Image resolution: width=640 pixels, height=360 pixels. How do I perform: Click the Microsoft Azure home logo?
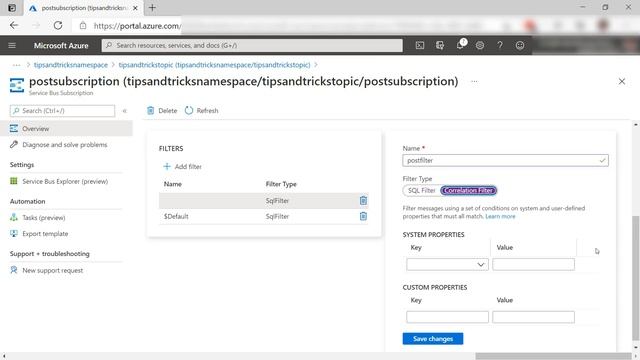click(61, 46)
